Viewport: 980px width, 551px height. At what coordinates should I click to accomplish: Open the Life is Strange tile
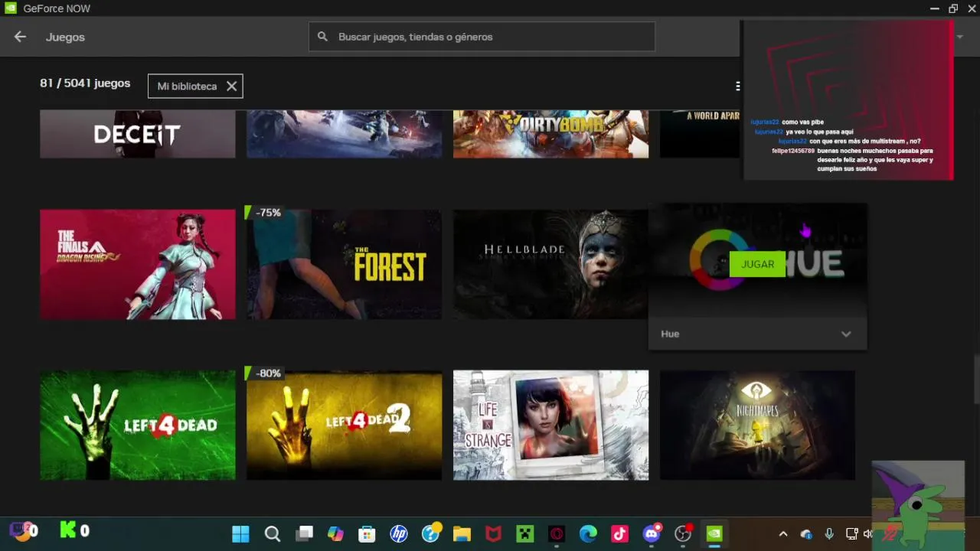(550, 425)
